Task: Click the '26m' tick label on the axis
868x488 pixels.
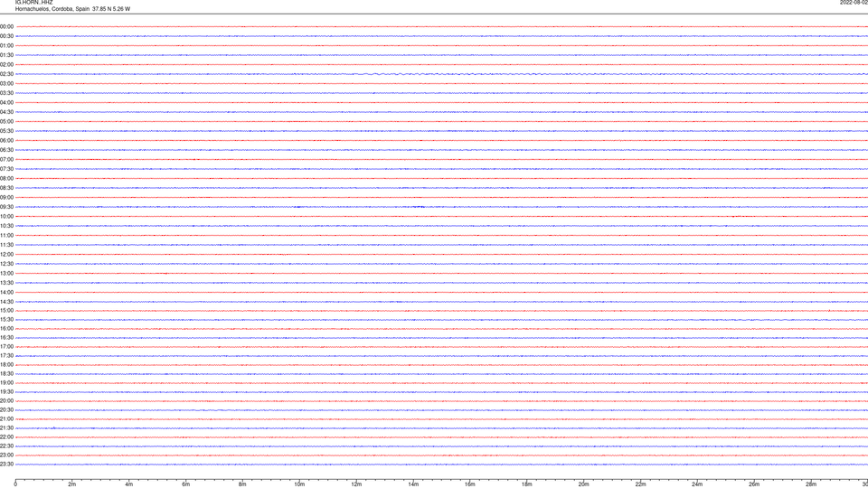Action: pos(754,484)
